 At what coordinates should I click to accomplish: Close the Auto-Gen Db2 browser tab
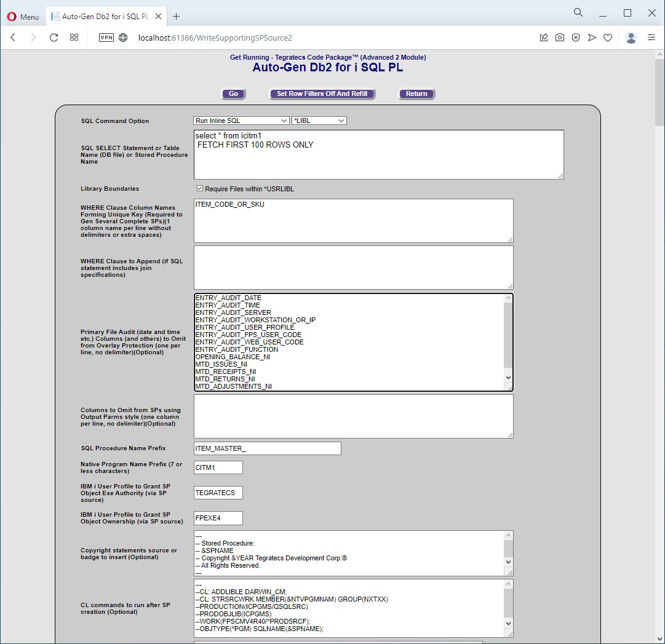[158, 17]
